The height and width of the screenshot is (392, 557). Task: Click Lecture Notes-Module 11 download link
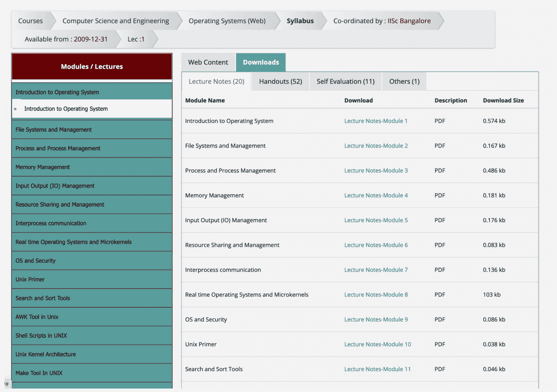[377, 369]
